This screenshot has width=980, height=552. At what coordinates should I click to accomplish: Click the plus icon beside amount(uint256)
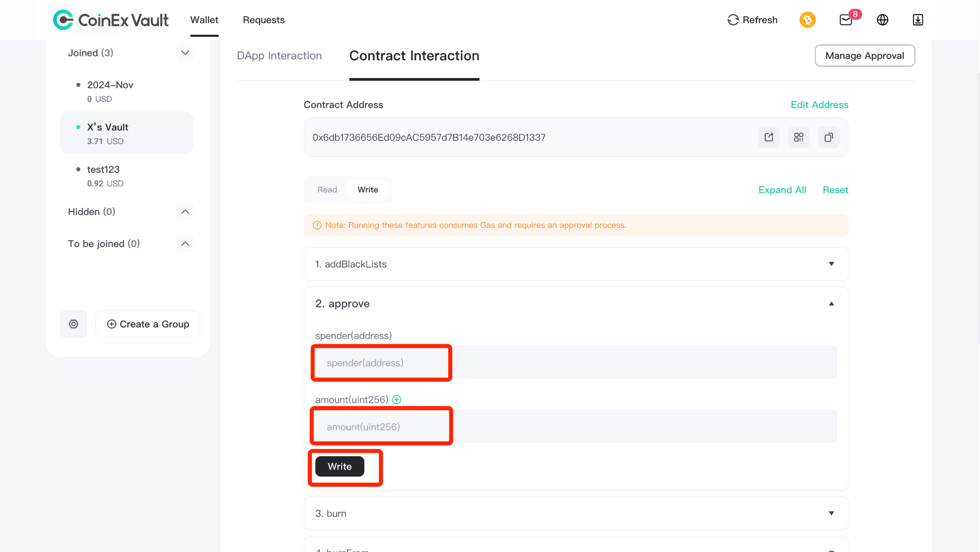coord(397,400)
